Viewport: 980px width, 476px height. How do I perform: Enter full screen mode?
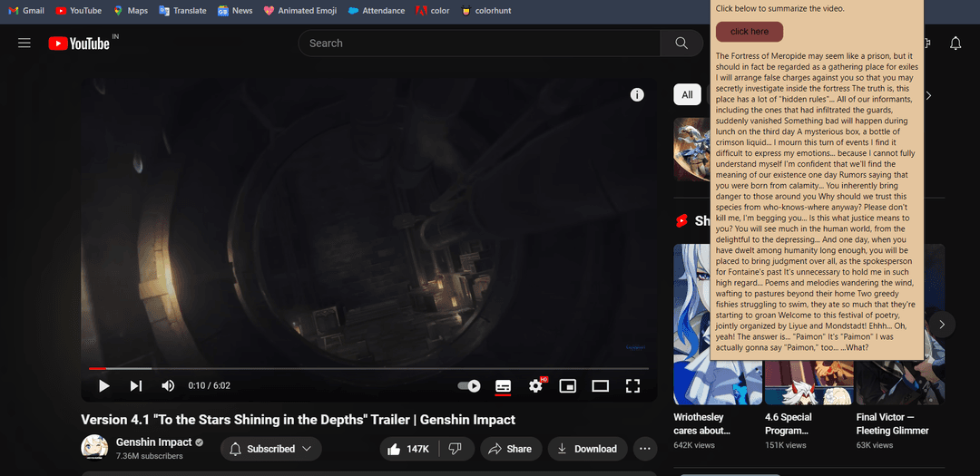click(x=632, y=386)
